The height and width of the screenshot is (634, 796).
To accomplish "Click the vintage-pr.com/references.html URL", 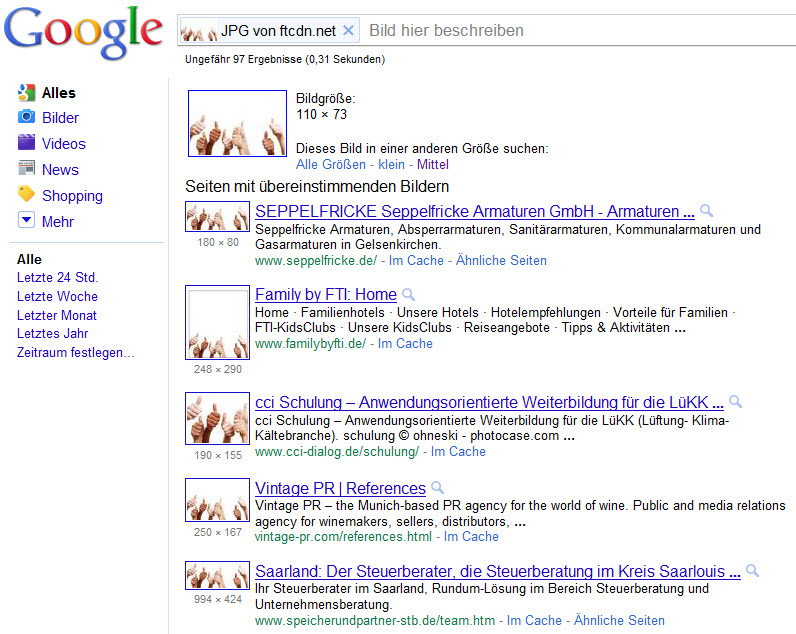I will click(x=343, y=537).
